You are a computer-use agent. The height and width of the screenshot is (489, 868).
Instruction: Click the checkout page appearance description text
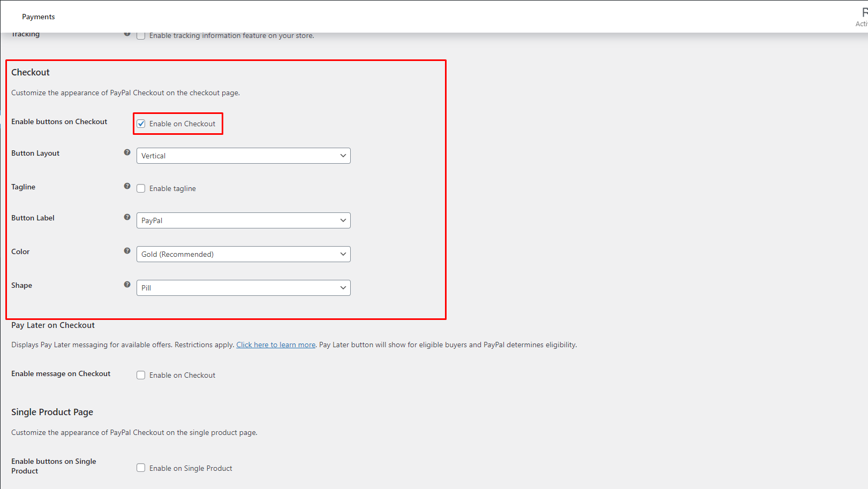point(126,93)
